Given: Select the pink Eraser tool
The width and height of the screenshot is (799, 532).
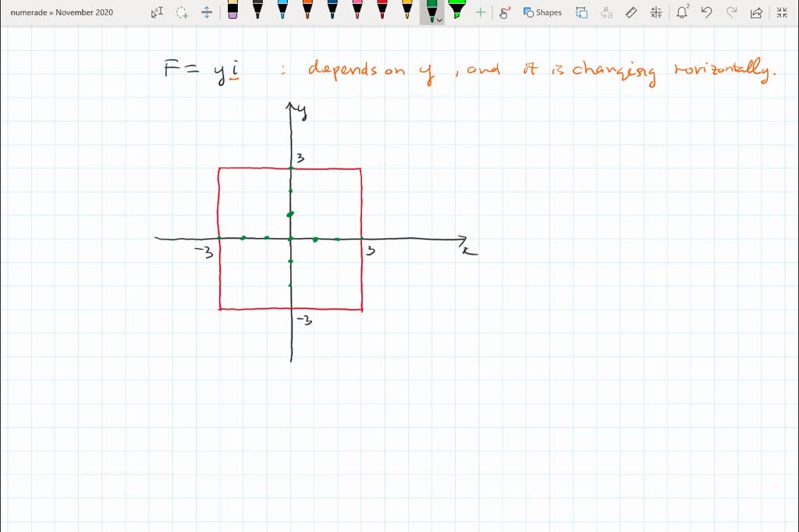Looking at the screenshot, I should pyautogui.click(x=232, y=12).
